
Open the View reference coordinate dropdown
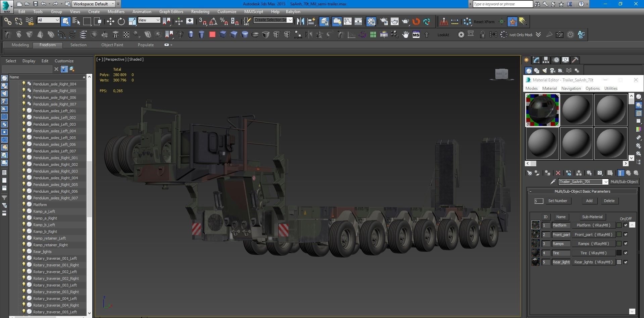(149, 20)
